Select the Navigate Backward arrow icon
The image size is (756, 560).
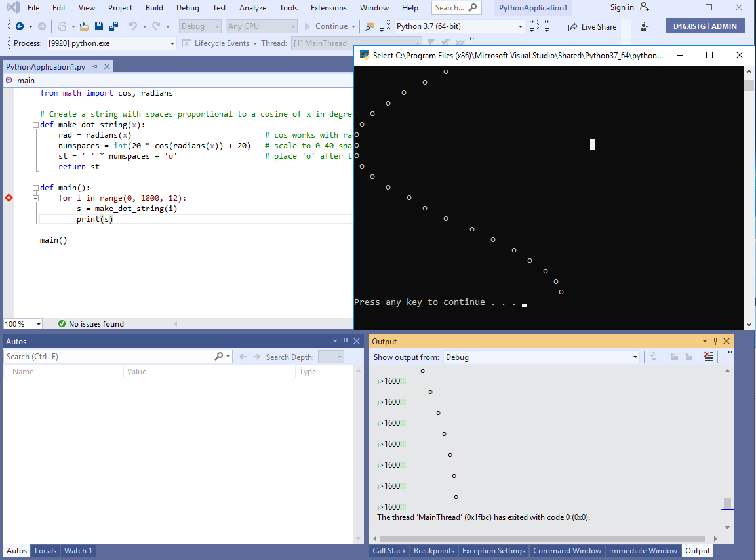pos(20,26)
